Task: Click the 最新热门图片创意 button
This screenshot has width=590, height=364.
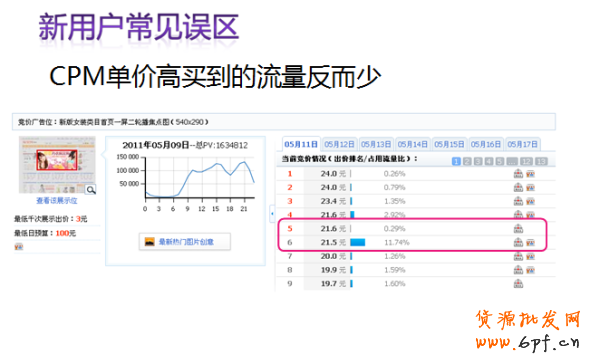Action: point(185,242)
